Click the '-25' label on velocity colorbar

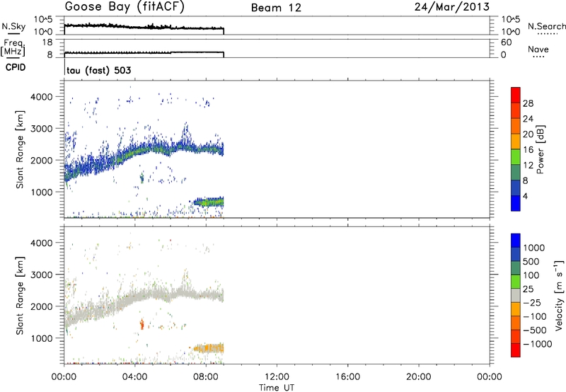click(x=533, y=303)
